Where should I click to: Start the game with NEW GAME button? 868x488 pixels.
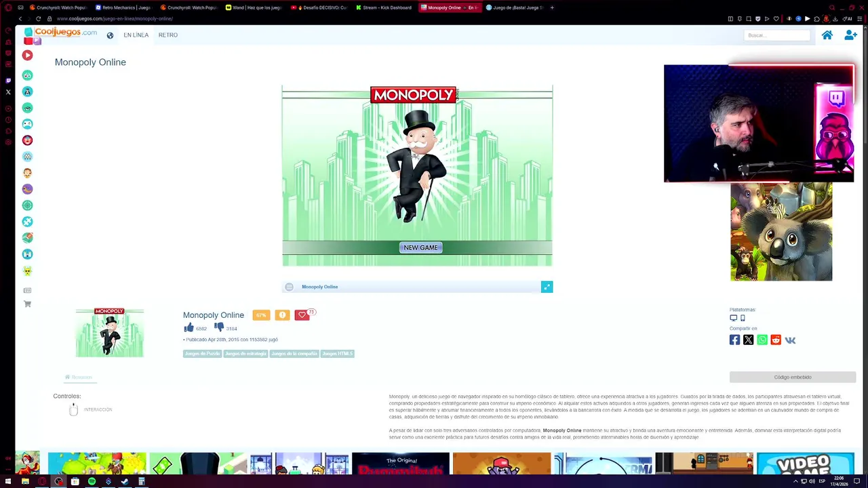tap(420, 247)
